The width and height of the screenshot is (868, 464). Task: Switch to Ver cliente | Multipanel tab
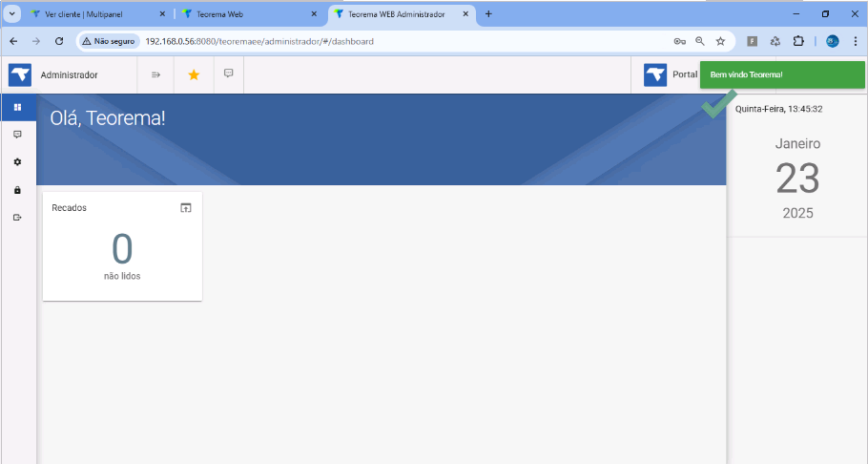[98, 14]
